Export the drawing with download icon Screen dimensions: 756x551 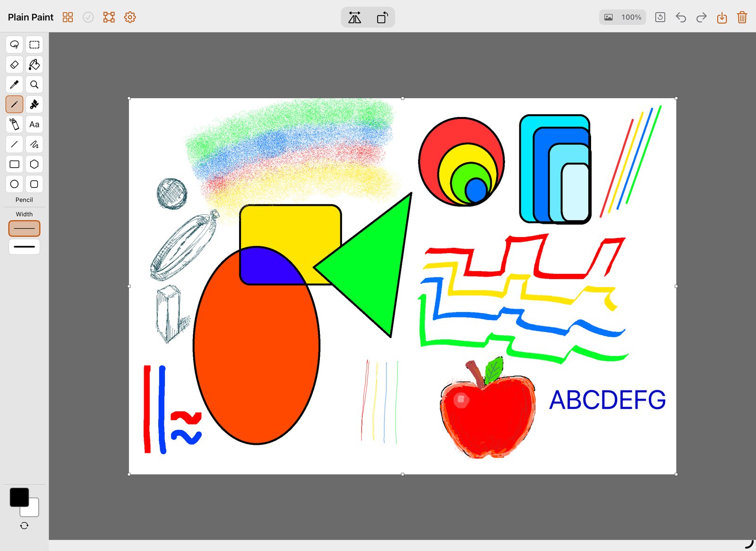point(722,17)
